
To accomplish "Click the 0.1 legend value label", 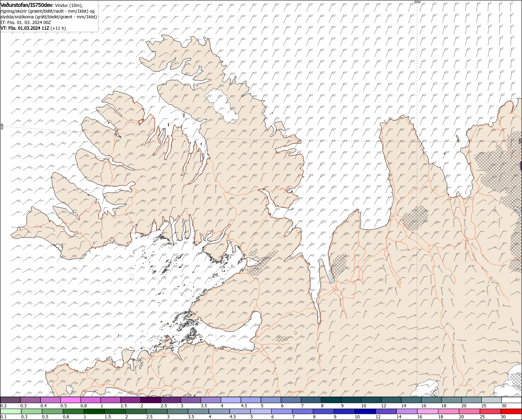I will [x=3, y=417].
